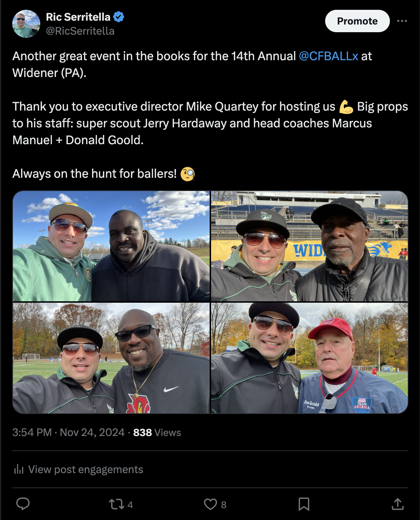Open the top-left selfie photo
The image size is (420, 520).
111,246
